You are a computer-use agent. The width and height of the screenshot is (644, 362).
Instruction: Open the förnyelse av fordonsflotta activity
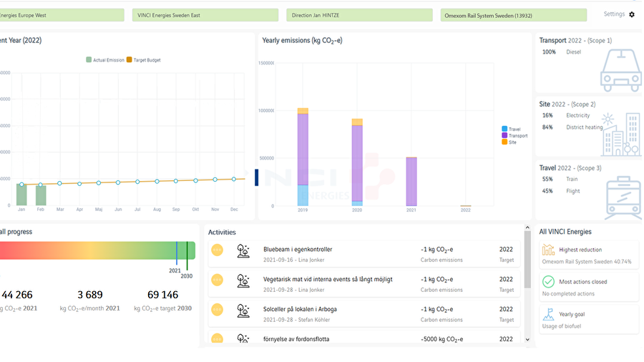coord(364,338)
